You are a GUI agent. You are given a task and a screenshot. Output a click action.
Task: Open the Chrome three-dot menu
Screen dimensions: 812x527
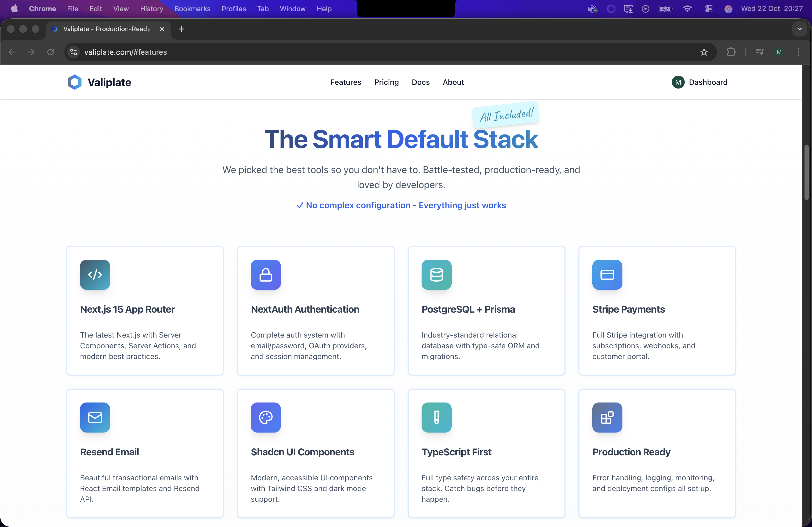click(x=798, y=52)
